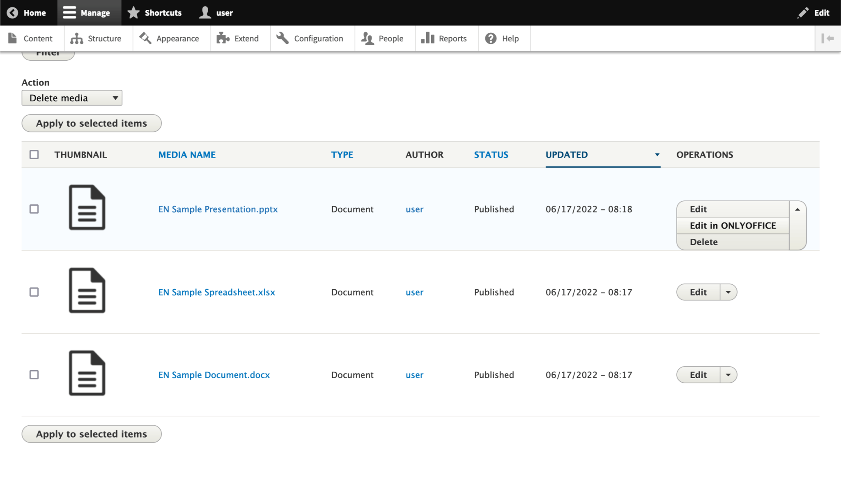Collapse the open operations menu arrow
Viewport: 841px width, 504px height.
pyautogui.click(x=797, y=209)
